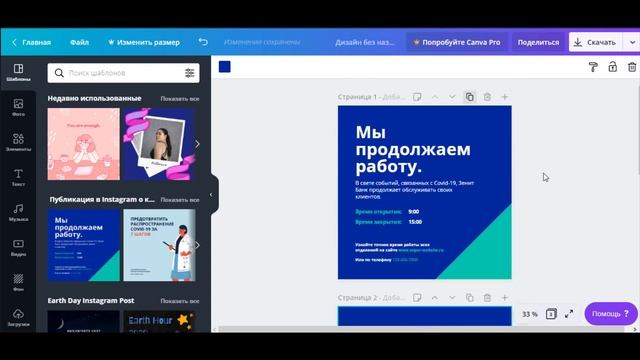Move Страница 2 down
Image resolution: width=640 pixels, height=360 pixels.
[452, 298]
